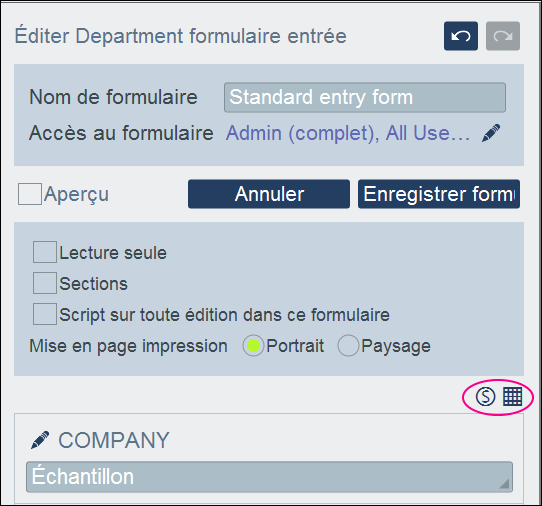The height and width of the screenshot is (506, 542).
Task: Click the greyed redo arrow icon
Action: click(x=503, y=36)
